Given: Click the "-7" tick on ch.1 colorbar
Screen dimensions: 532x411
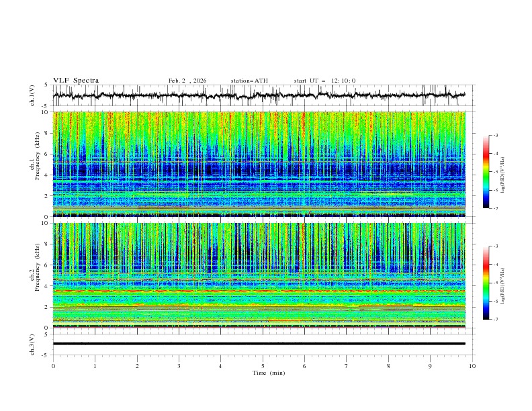Looking at the screenshot, I should tap(495, 208).
